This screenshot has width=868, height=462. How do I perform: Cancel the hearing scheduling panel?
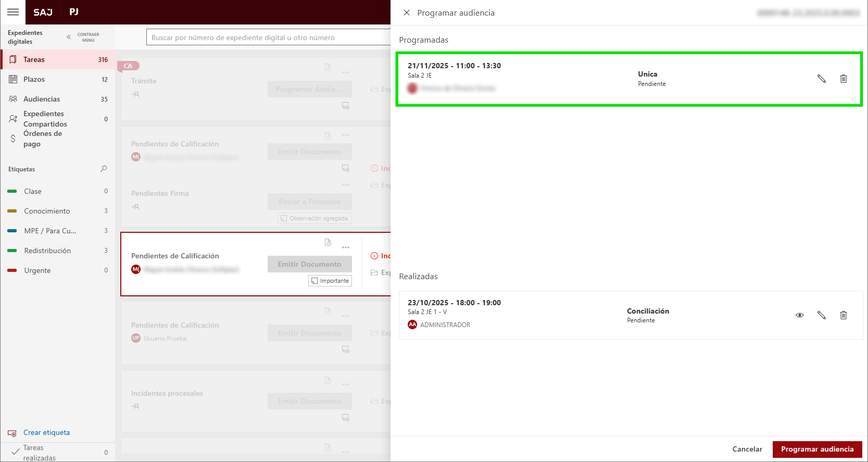tap(747, 449)
